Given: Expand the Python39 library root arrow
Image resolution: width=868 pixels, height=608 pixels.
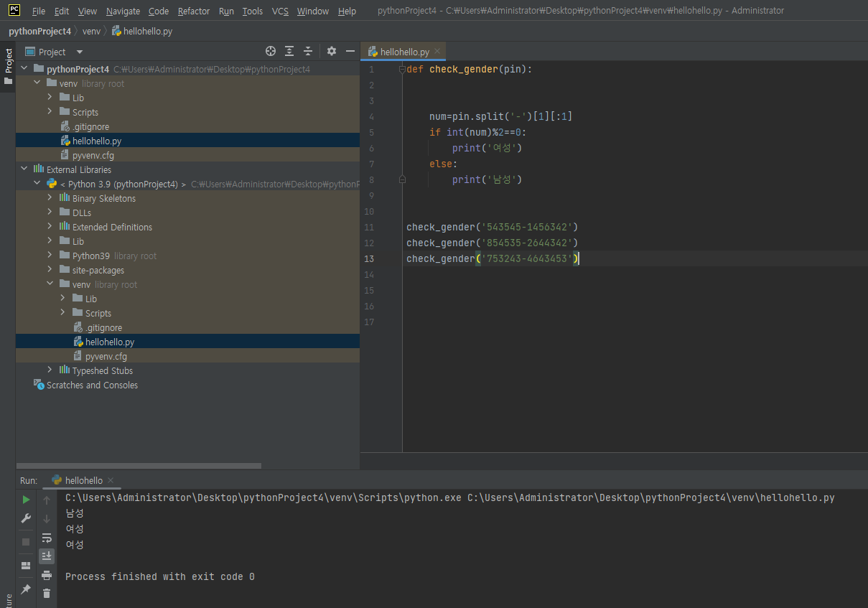Looking at the screenshot, I should [x=50, y=256].
